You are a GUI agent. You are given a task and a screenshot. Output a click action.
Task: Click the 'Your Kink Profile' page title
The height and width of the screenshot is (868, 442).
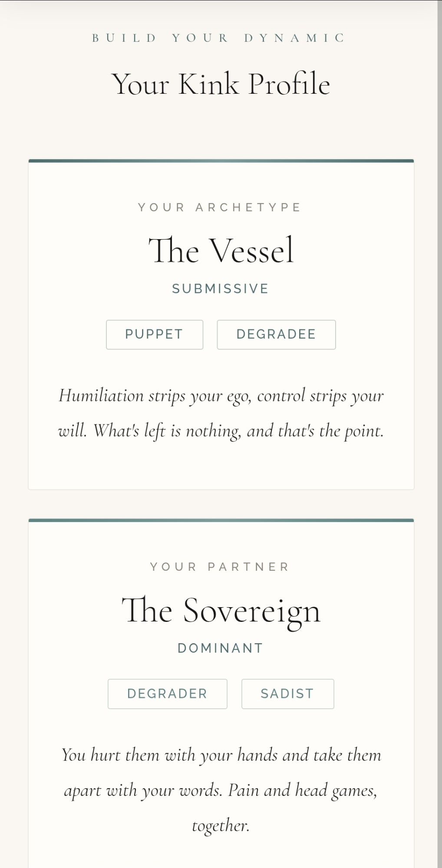click(x=221, y=84)
